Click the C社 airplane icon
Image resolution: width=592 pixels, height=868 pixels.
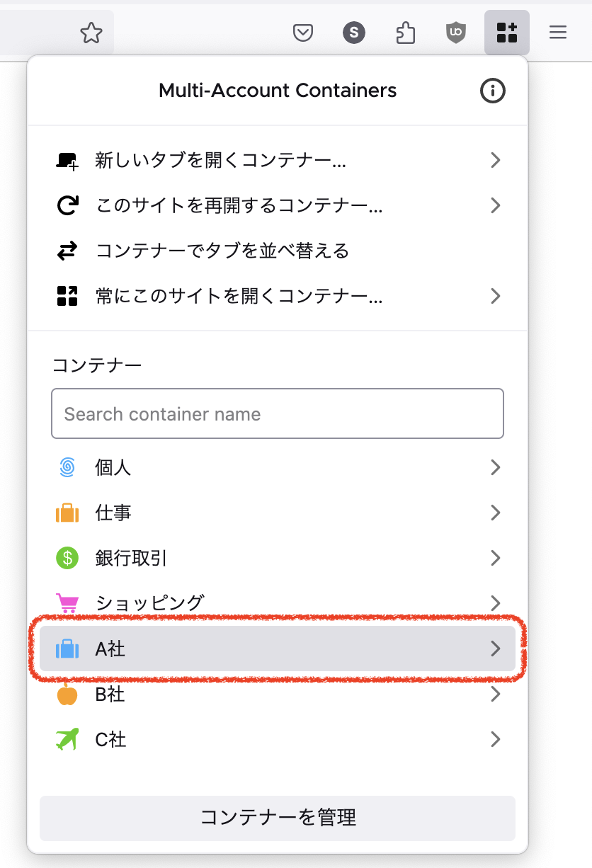tap(67, 739)
